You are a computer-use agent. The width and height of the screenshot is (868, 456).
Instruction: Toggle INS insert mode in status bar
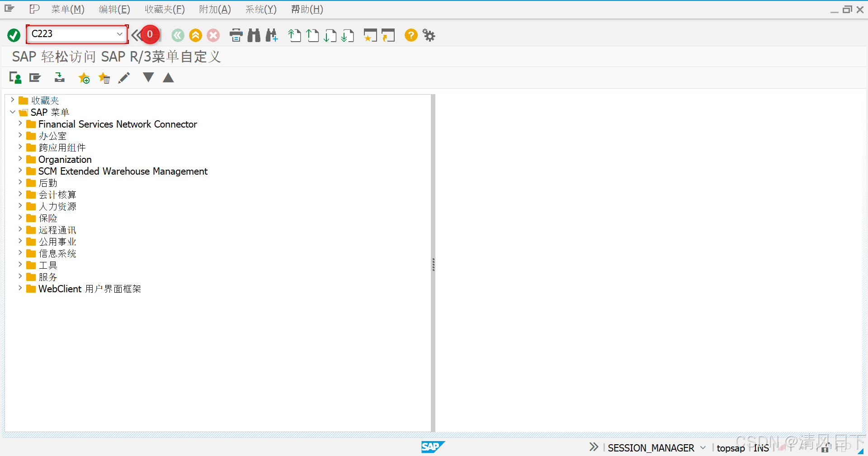click(761, 448)
